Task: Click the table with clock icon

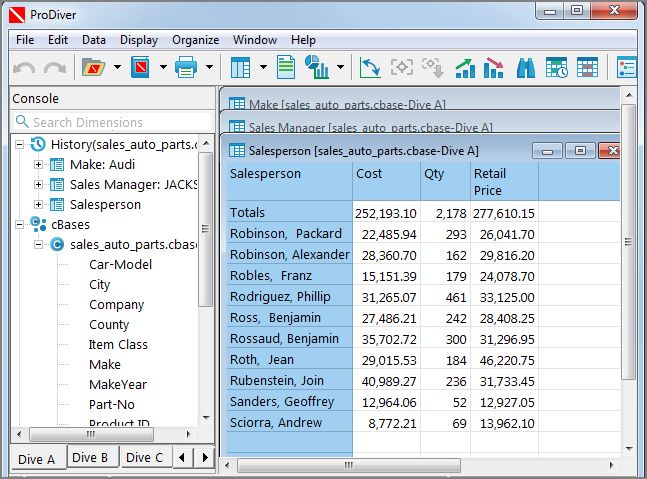Action: [556, 68]
